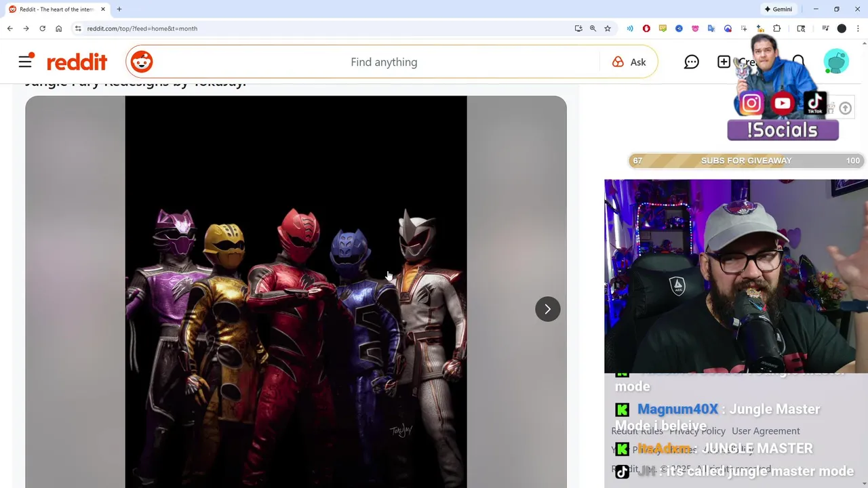This screenshot has width=868, height=488.
Task: Open the blue sound-wave extension icon
Action: (630, 28)
